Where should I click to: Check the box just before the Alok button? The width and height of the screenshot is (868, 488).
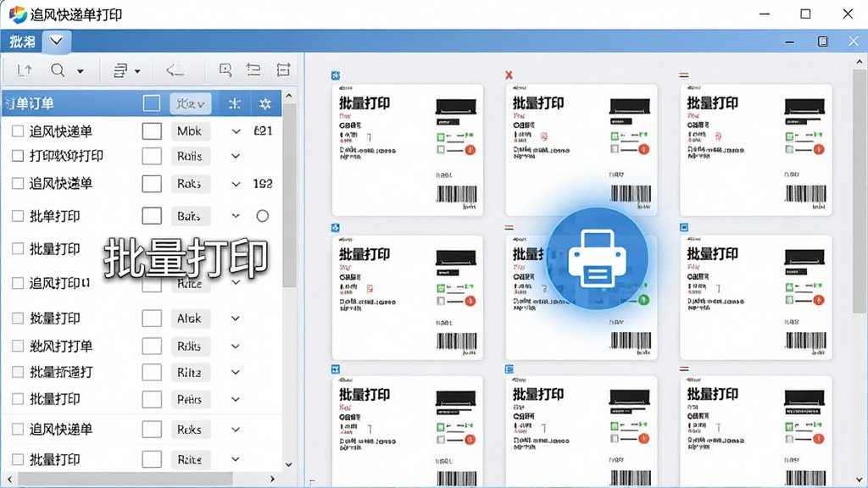(152, 319)
